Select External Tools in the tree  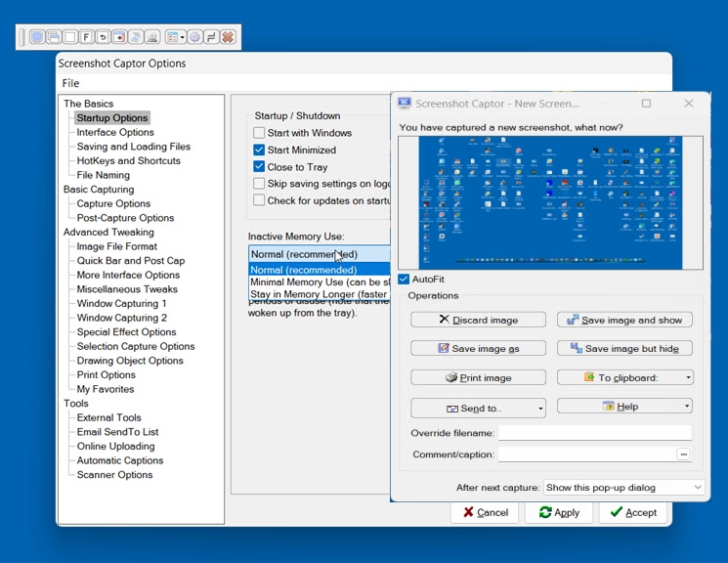109,417
